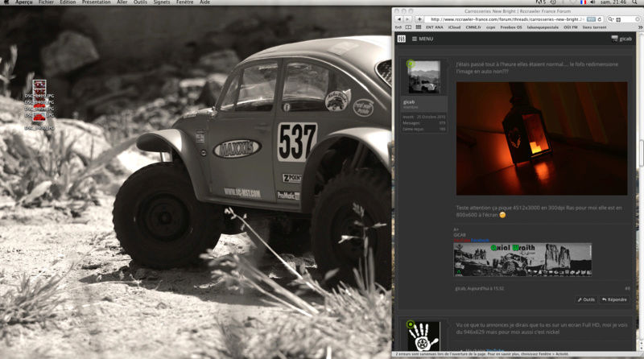Click the gicab, Aujourd'hui à 15:32 timestamp
This screenshot has height=359, width=644.
pos(479,288)
